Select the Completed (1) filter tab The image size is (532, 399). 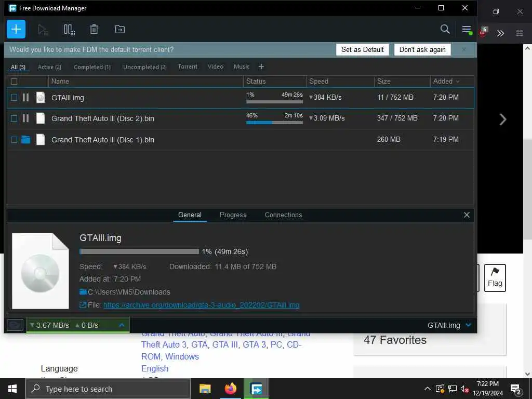(92, 67)
